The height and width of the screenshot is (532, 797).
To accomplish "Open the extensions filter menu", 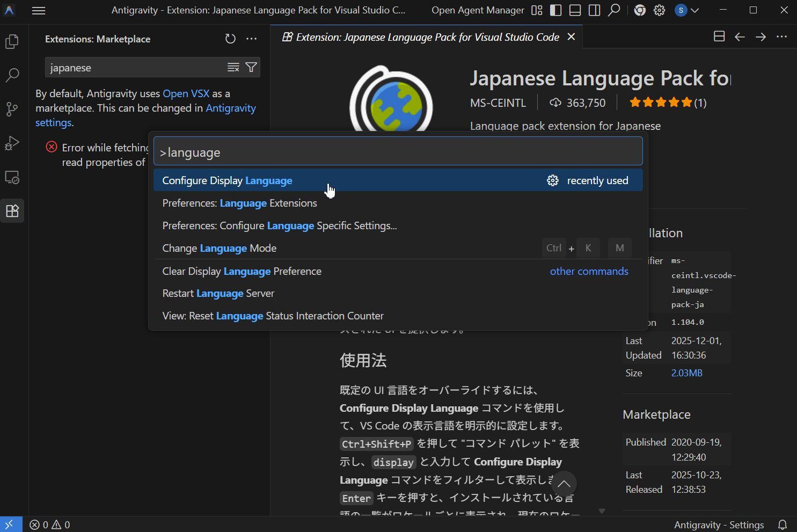I will point(251,68).
